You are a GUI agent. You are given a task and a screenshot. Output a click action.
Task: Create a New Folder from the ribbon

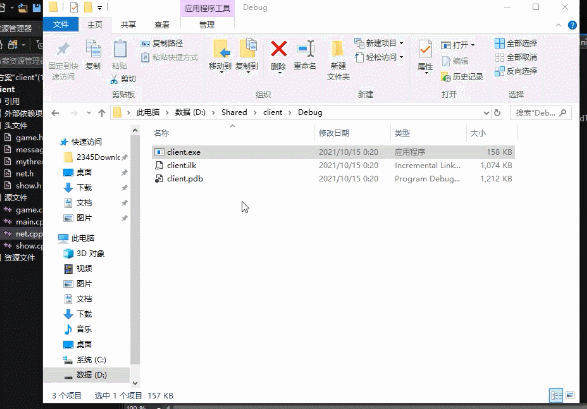338,60
